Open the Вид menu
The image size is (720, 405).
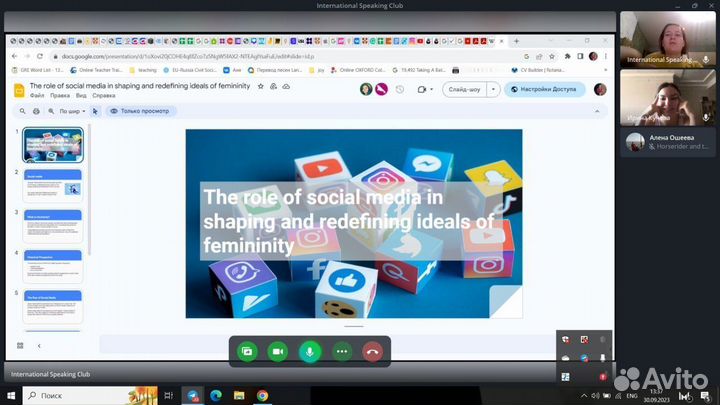(79, 96)
